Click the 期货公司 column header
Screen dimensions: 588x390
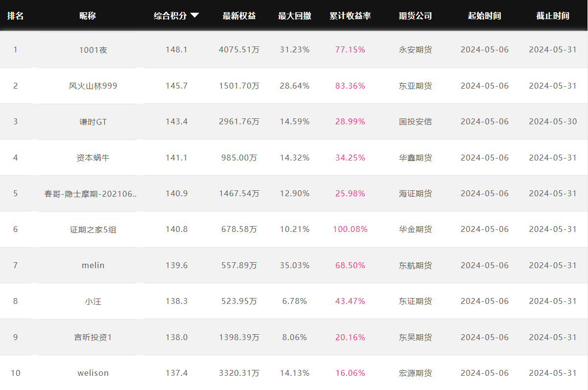[x=415, y=16]
